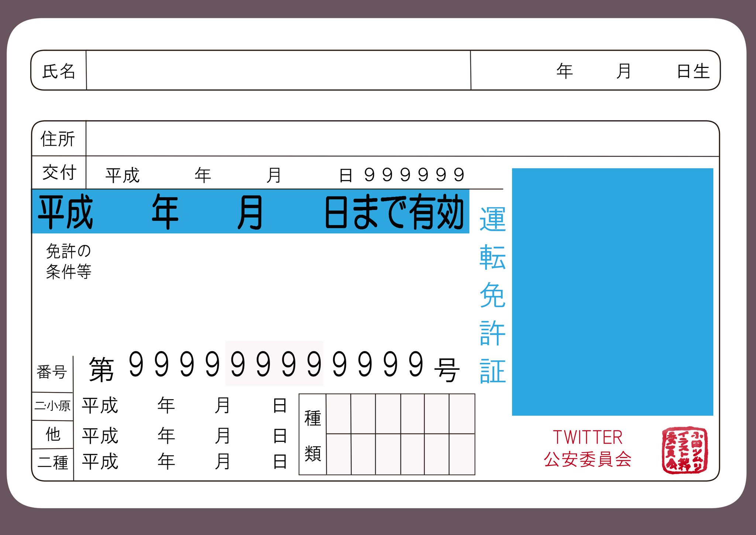Click the blank name input area

[x=277, y=71]
